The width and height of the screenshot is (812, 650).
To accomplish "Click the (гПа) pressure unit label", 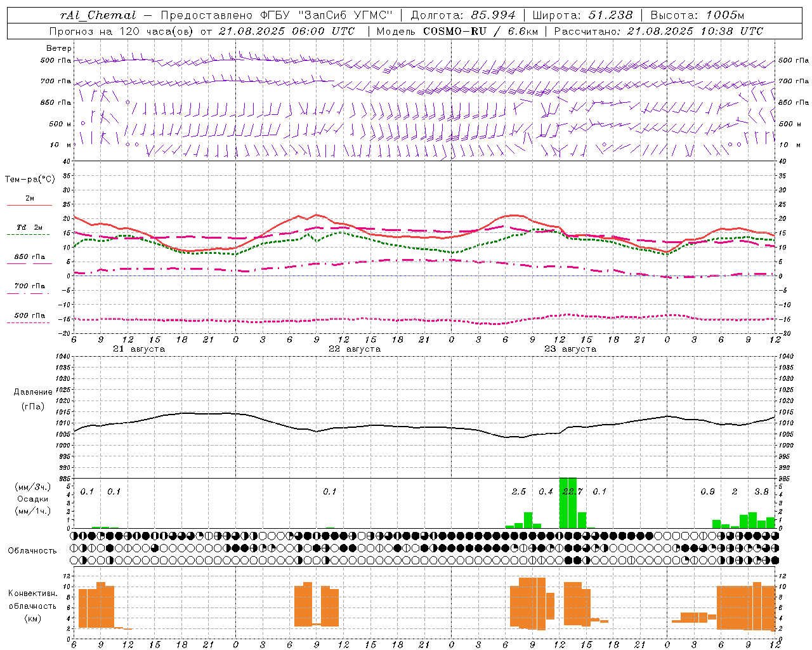I will [33, 407].
